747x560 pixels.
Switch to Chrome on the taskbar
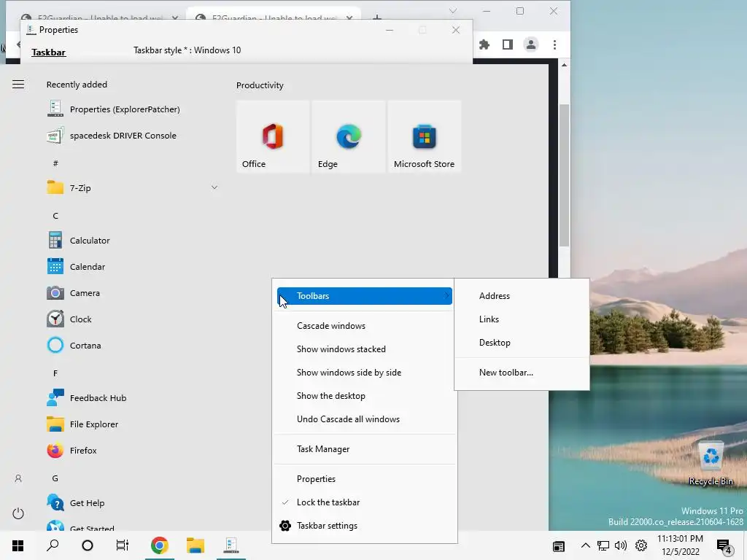(160, 545)
